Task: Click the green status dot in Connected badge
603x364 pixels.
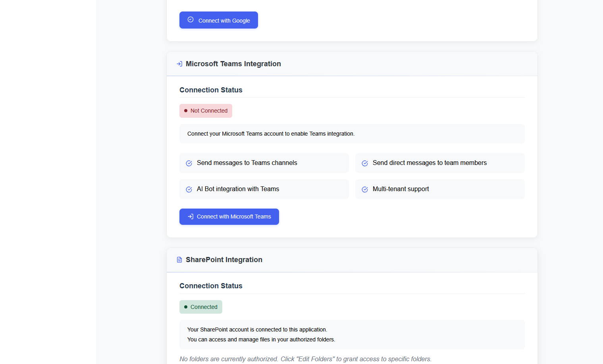Action: 186,307
